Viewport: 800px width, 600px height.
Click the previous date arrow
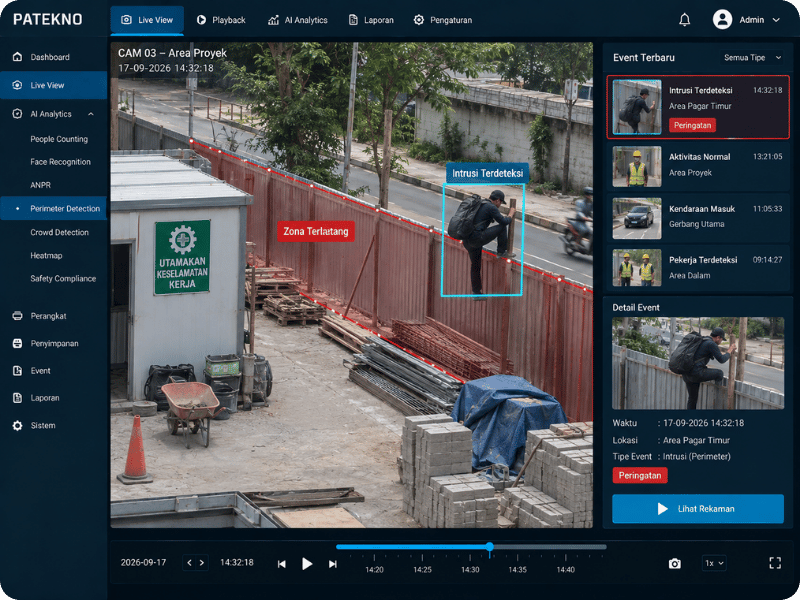coord(189,563)
